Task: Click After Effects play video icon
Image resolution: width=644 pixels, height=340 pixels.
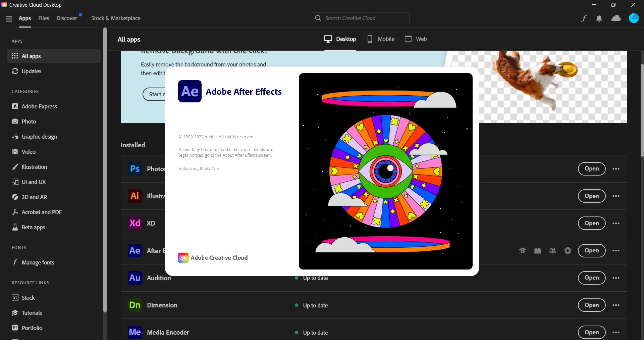Action: pos(568,251)
